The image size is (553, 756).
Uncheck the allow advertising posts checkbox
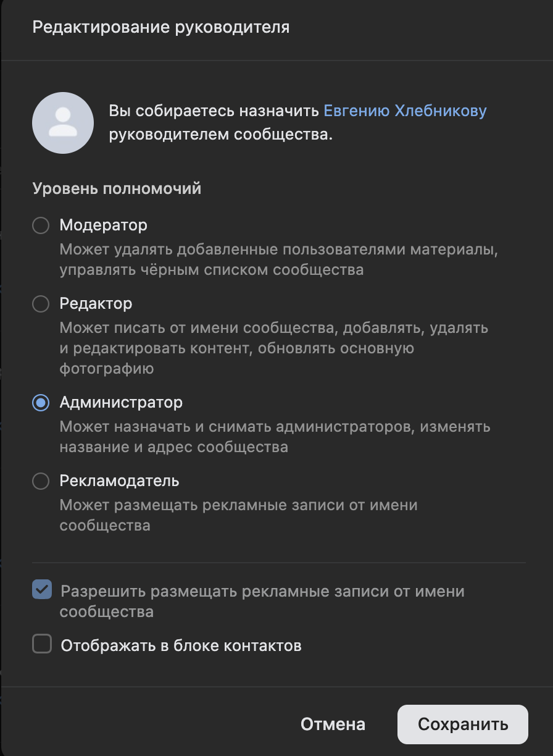(42, 590)
